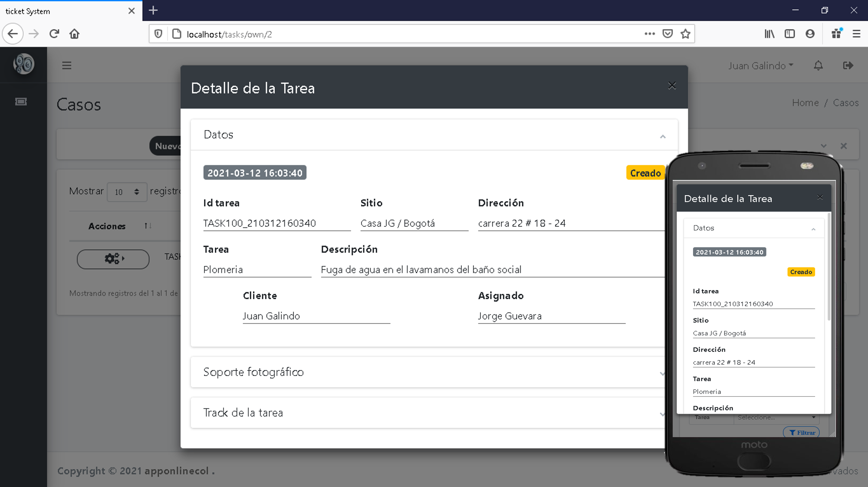Toggle the sidebar hamburger menu
This screenshot has width=868, height=487.
[x=66, y=65]
